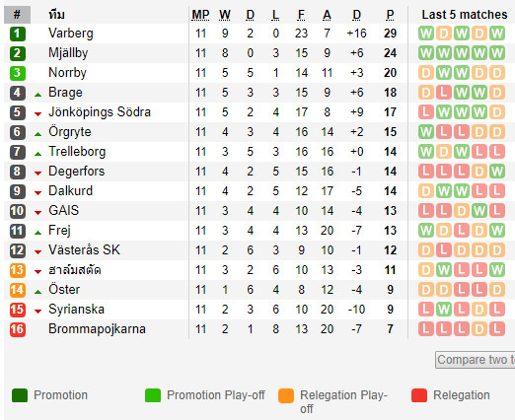Sort table by P points header
This screenshot has width=515, height=420.
click(x=390, y=15)
